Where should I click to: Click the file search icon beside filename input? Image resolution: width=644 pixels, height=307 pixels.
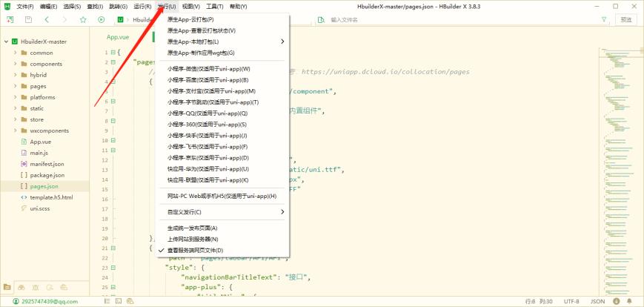click(321, 19)
